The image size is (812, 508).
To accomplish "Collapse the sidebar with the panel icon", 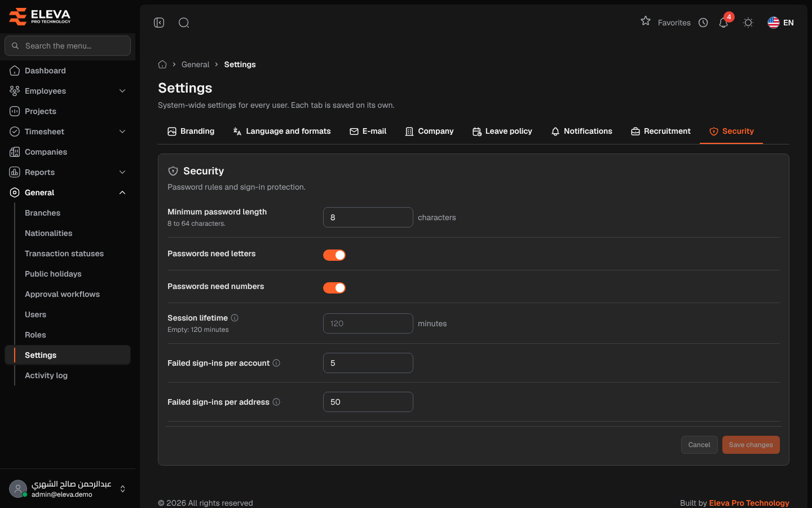I will click(159, 23).
